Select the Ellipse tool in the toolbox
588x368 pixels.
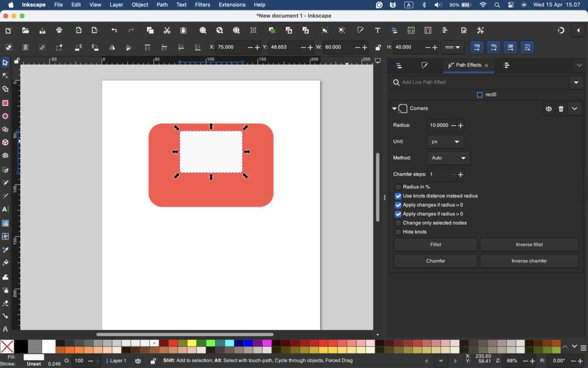coord(6,117)
